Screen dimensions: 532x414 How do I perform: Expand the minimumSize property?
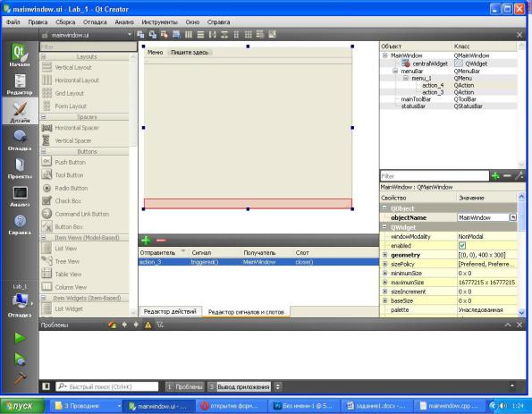(x=384, y=273)
